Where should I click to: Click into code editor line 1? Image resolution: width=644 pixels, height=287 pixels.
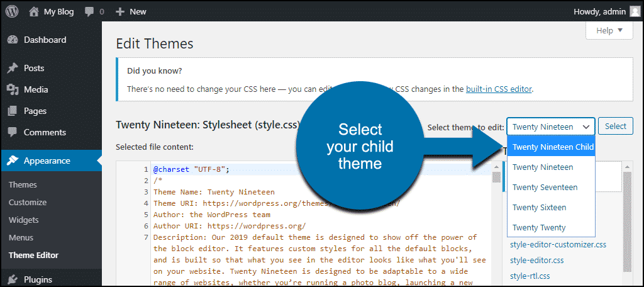point(320,169)
